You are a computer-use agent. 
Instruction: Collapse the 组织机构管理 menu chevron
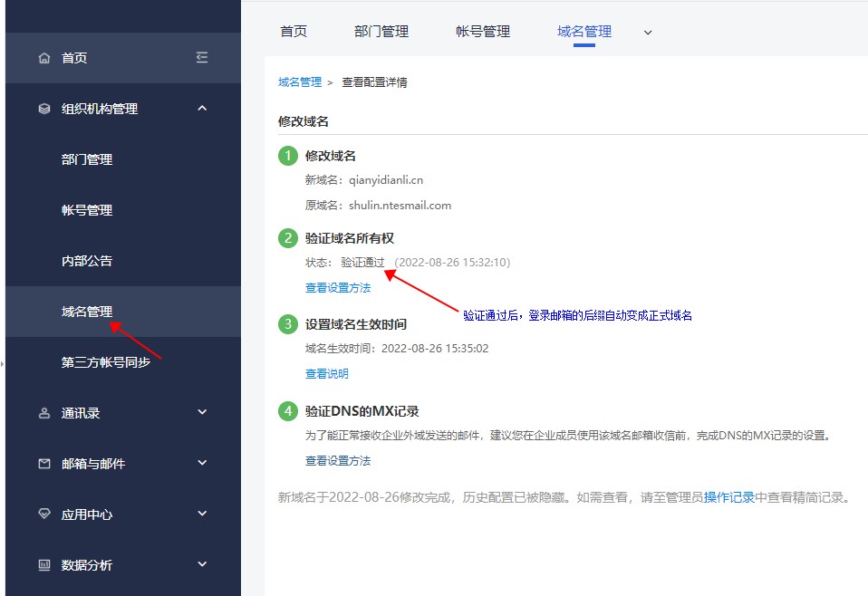(x=202, y=109)
